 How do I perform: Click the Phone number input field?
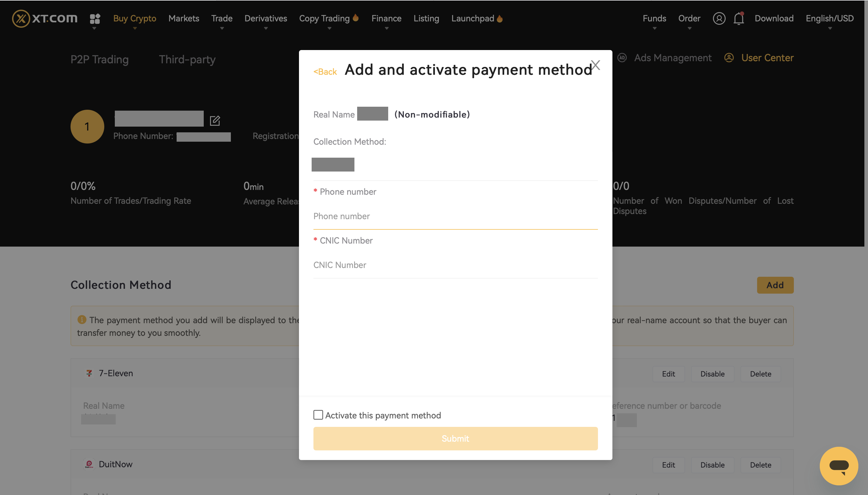pos(455,216)
